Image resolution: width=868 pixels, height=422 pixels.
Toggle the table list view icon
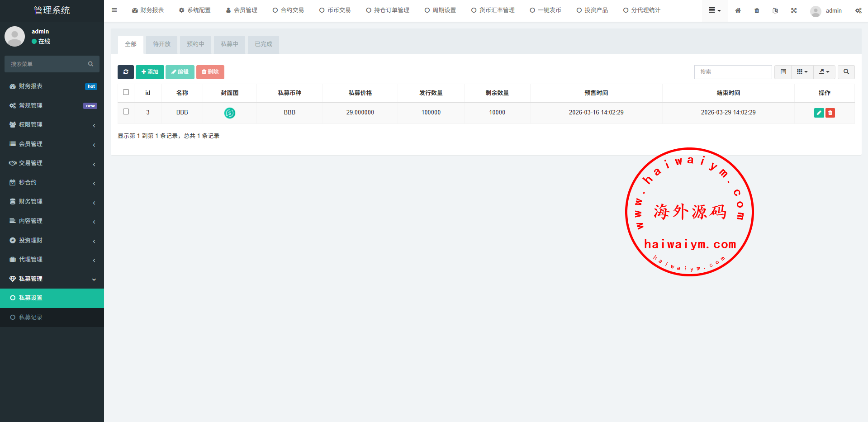783,72
